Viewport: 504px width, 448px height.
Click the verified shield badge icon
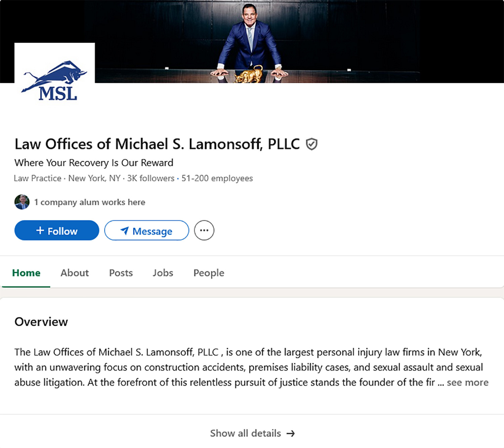tap(312, 144)
